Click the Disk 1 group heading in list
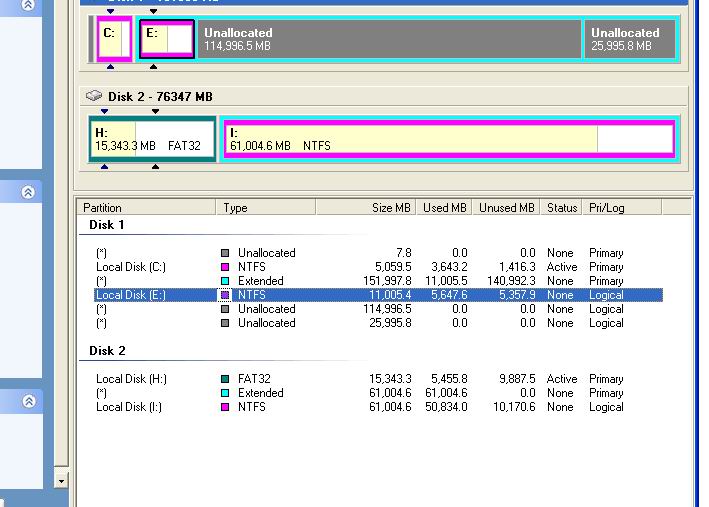Image resolution: width=709 pixels, height=507 pixels. tap(107, 225)
